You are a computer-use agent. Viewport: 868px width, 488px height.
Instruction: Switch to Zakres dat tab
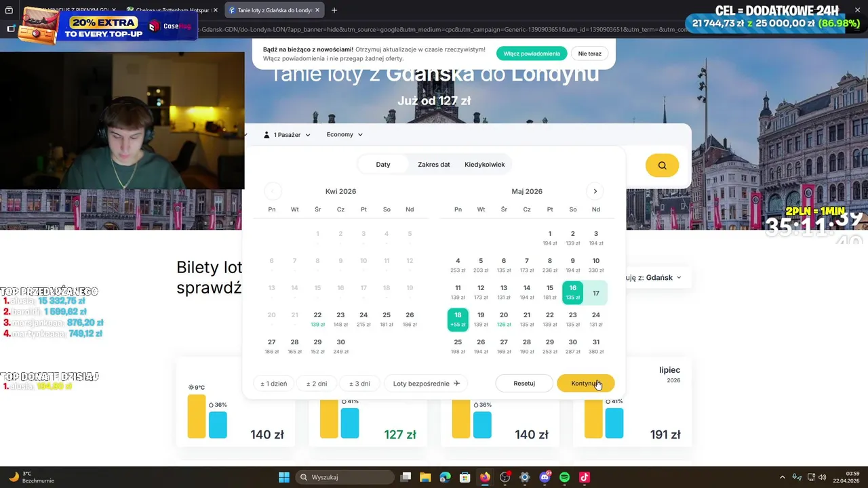coord(434,165)
